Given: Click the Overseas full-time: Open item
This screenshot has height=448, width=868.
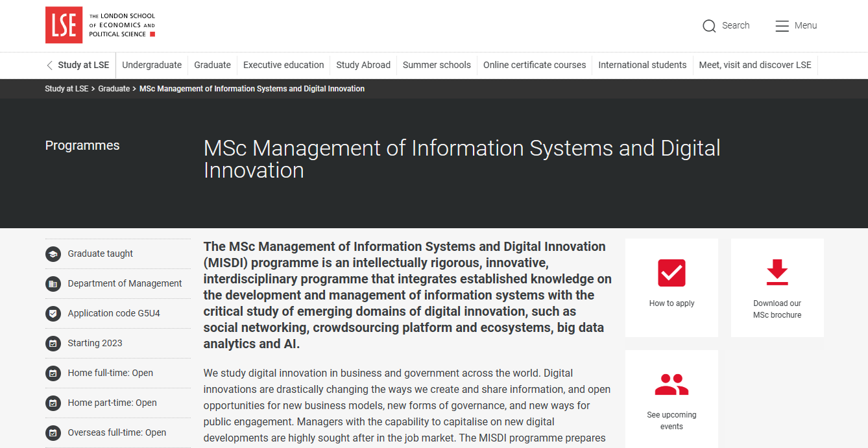Looking at the screenshot, I should tap(117, 433).
